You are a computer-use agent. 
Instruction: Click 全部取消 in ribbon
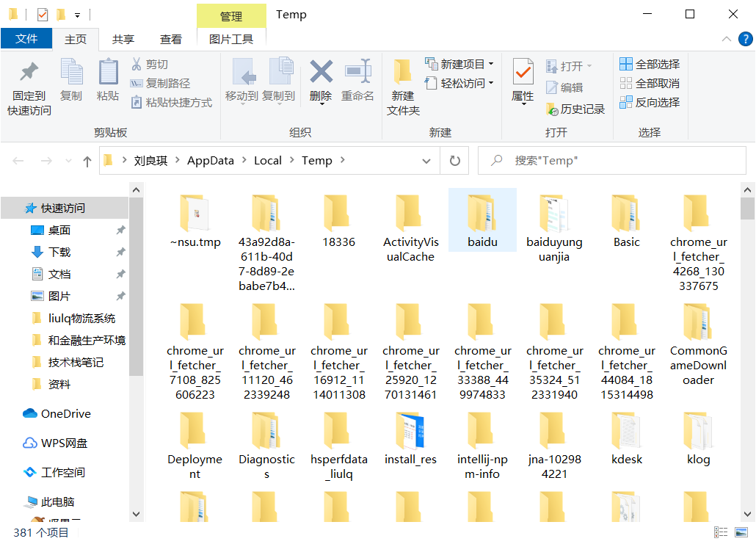pyautogui.click(x=650, y=84)
